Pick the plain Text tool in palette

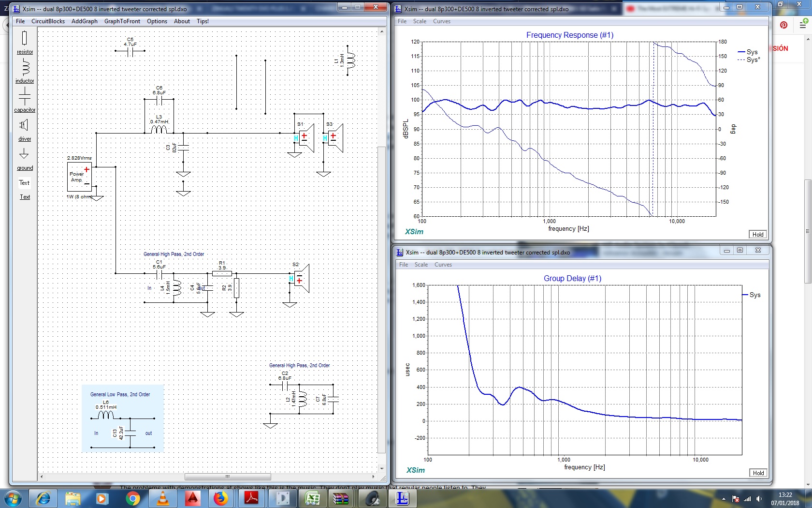click(24, 183)
